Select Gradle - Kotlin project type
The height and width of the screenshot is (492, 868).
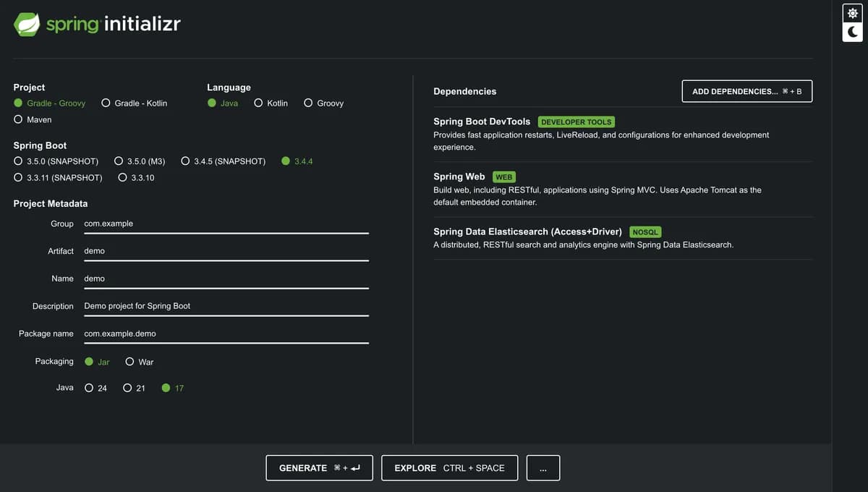134,103
